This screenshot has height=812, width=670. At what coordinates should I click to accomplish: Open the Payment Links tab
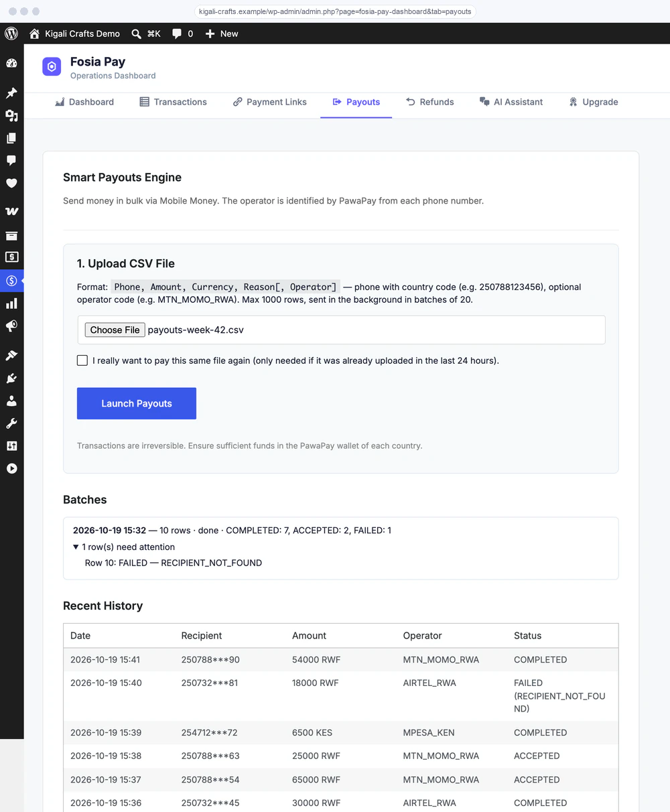[x=269, y=102]
